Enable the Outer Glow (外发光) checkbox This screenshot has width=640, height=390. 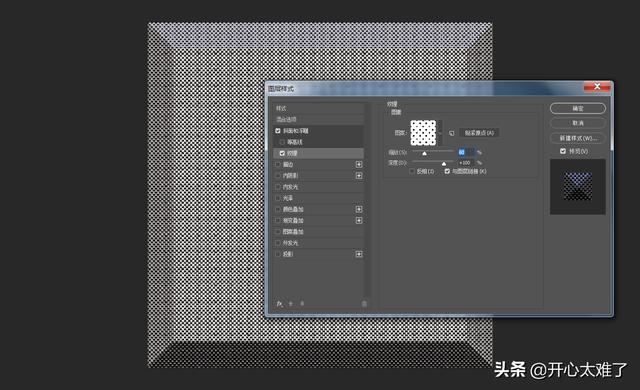pos(278,243)
